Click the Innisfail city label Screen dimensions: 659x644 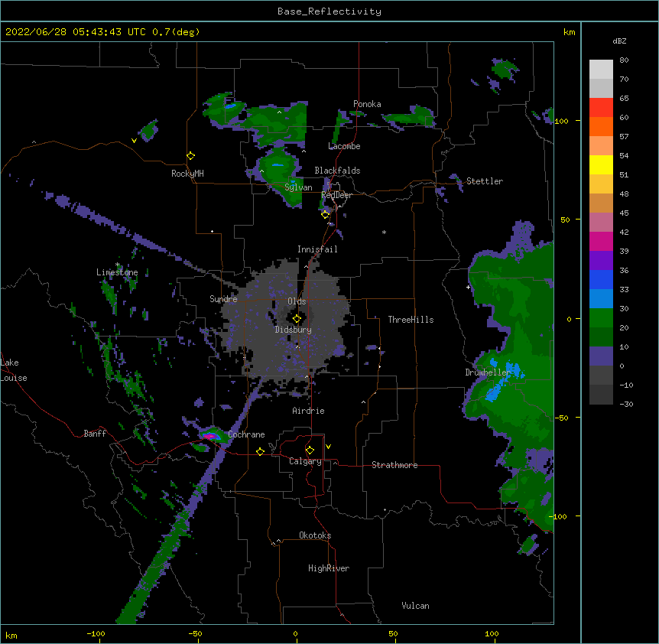pos(317,249)
